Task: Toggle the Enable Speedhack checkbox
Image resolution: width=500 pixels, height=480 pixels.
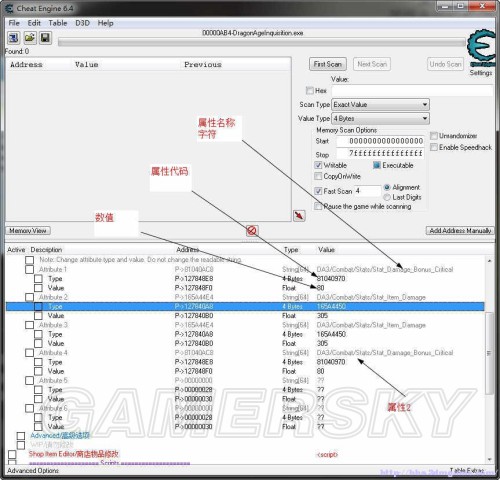Action: pyautogui.click(x=434, y=147)
